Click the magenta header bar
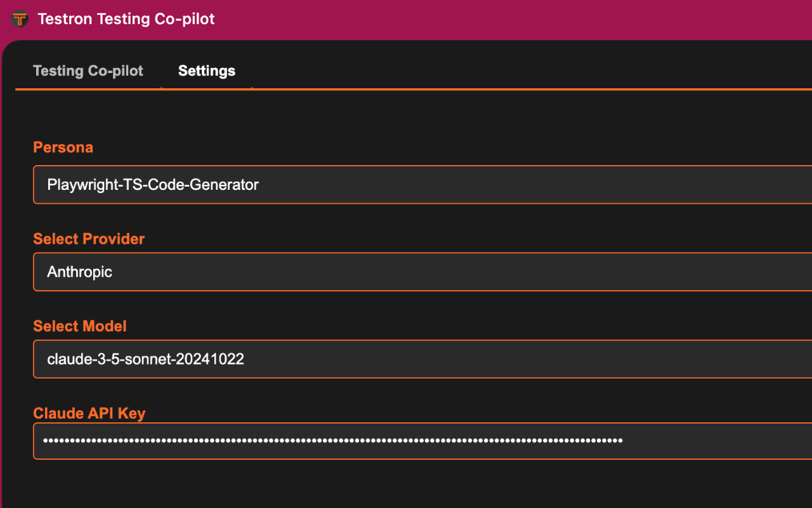Image resolution: width=812 pixels, height=508 pixels. [x=507, y=19]
